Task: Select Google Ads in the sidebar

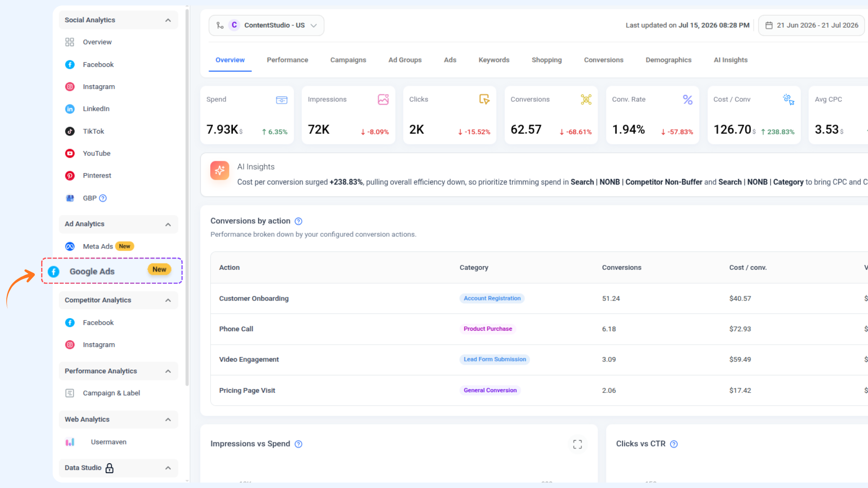Action: pos(112,271)
